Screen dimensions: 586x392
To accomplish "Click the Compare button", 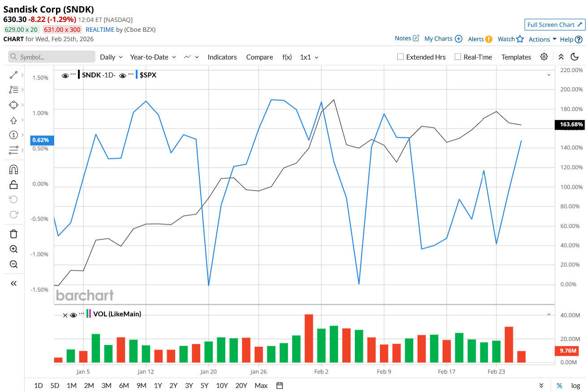I will point(259,57).
